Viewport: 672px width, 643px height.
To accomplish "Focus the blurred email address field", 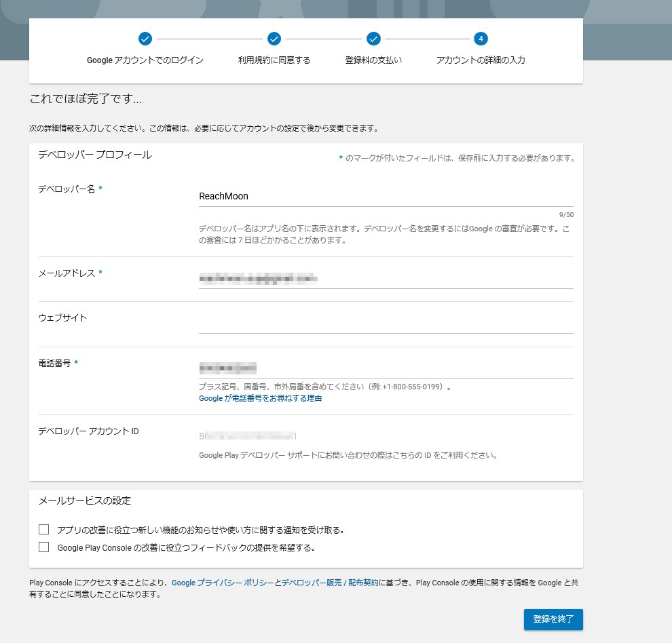I will [x=386, y=279].
